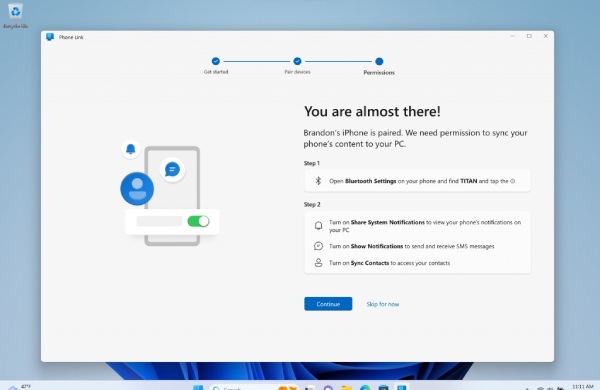Click the 'Step 1' label

312,163
